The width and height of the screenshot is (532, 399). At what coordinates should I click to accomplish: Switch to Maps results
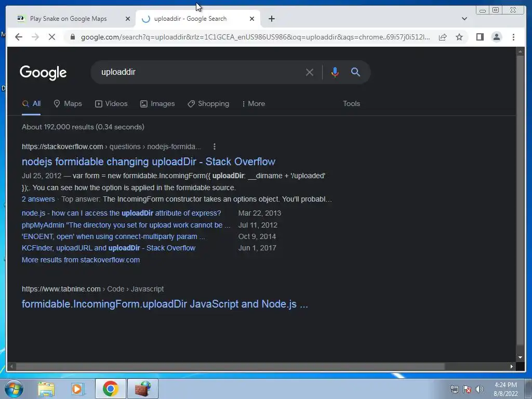pyautogui.click(x=68, y=104)
